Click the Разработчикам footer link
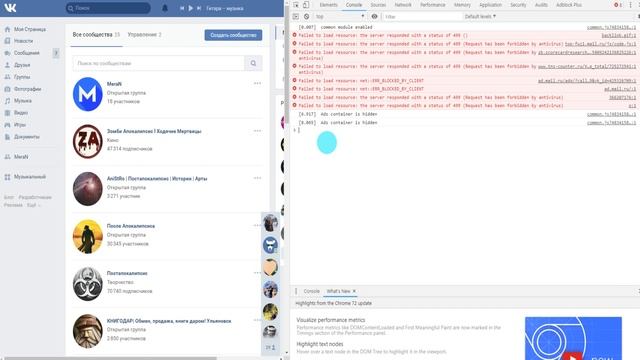 tap(35, 197)
